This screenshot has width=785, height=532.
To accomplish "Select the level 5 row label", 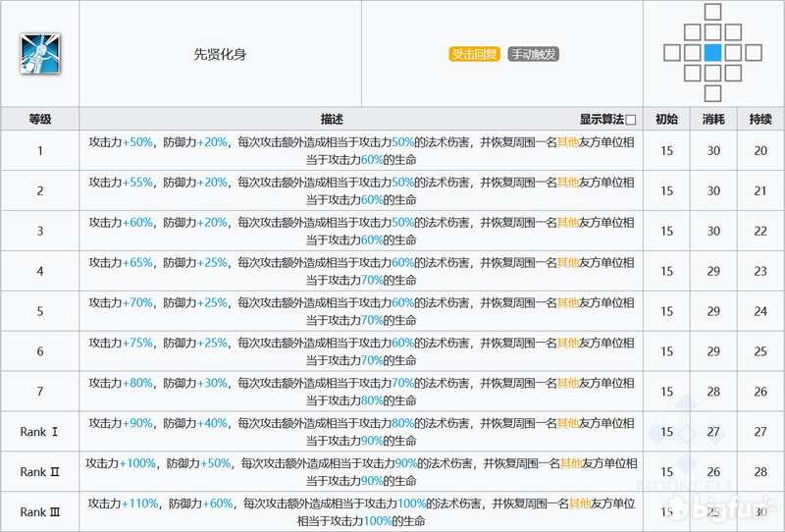I will (x=40, y=311).
